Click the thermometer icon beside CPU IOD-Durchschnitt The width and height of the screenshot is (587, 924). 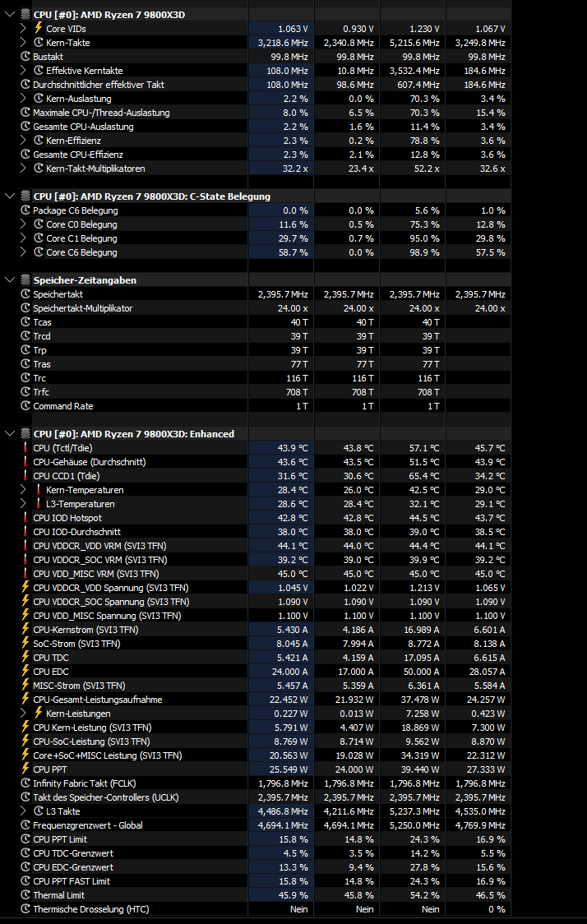(x=25, y=532)
